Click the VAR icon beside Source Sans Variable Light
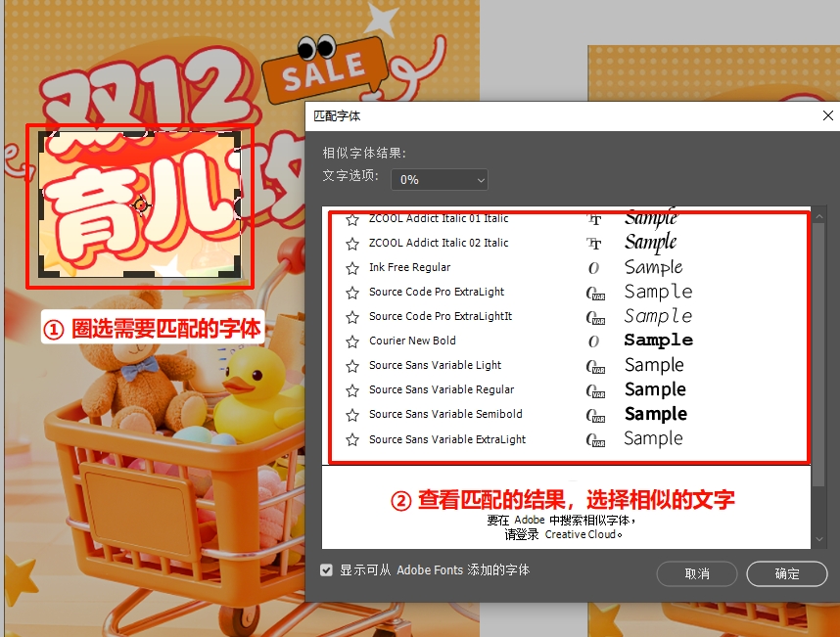 pyautogui.click(x=594, y=364)
